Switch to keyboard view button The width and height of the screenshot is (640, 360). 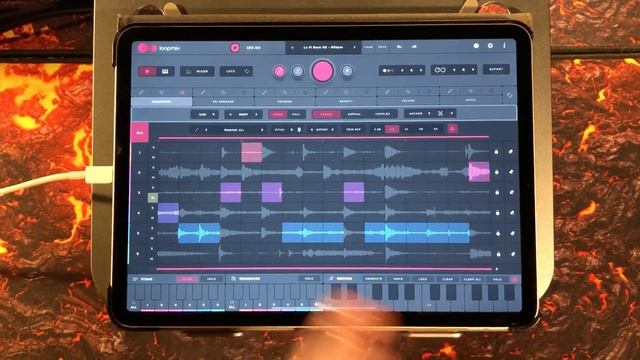click(x=165, y=71)
